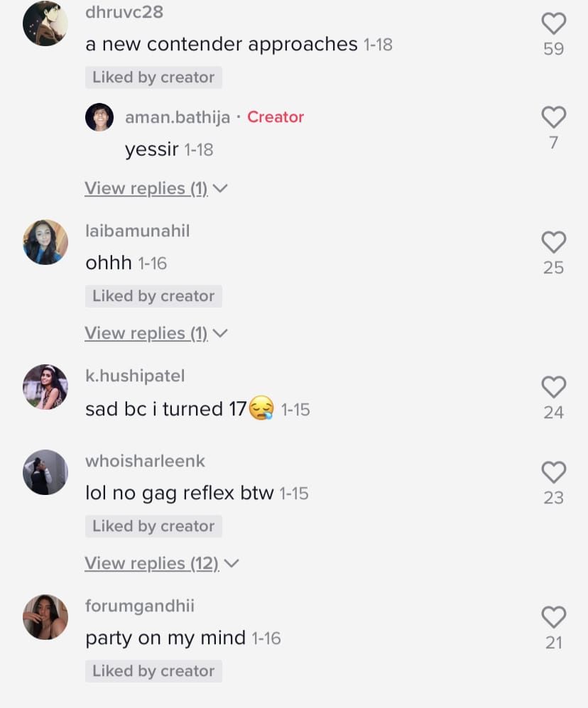This screenshot has width=588, height=708.
Task: Open laibamunahil's avatar
Action: (x=45, y=242)
